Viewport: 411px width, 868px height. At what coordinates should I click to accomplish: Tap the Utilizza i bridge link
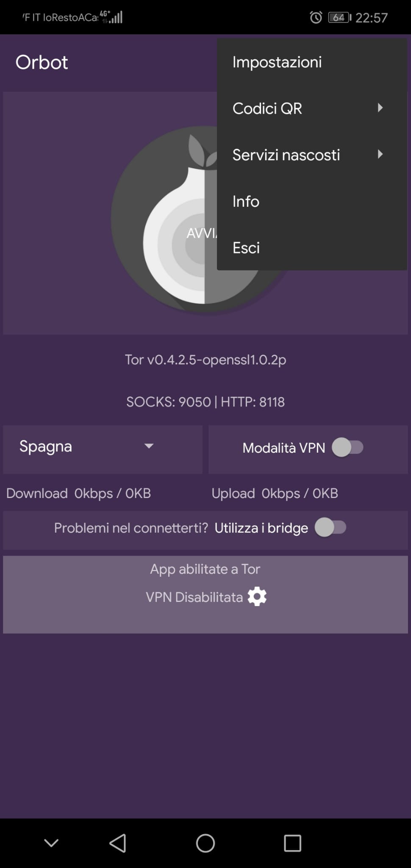coord(261,528)
